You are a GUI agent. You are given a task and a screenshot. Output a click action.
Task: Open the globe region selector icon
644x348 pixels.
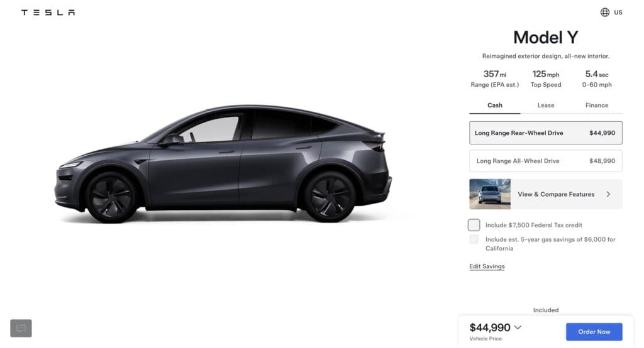coord(604,13)
